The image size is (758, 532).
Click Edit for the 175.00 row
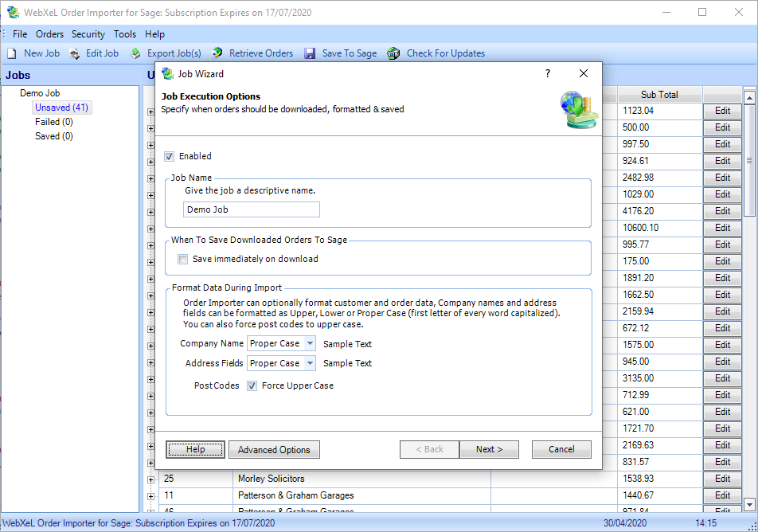point(722,261)
